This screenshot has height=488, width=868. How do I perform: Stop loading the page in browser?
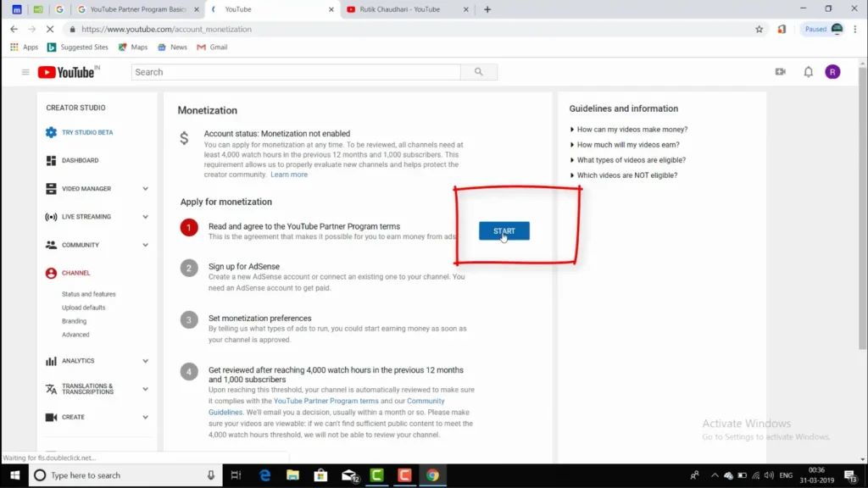(x=49, y=30)
